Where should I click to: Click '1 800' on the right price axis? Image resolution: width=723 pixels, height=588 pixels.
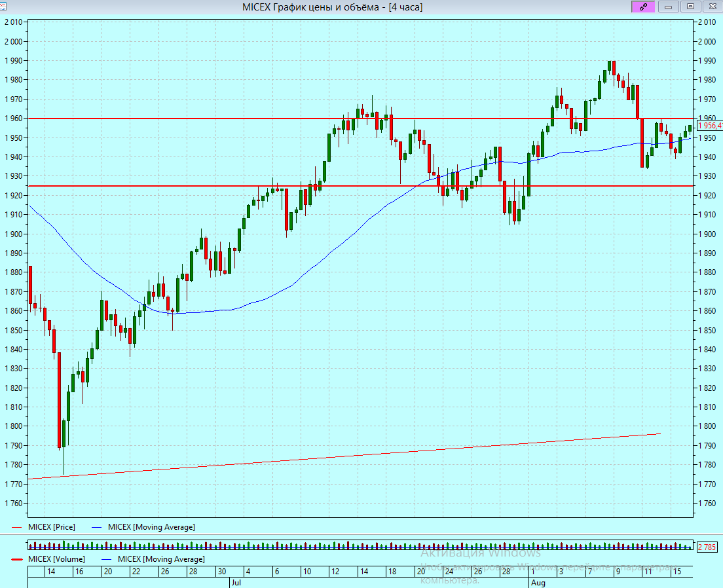click(x=707, y=426)
